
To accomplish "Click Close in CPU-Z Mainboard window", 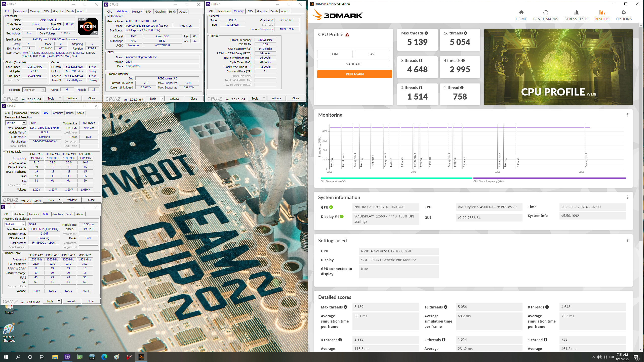I will pos(194,99).
